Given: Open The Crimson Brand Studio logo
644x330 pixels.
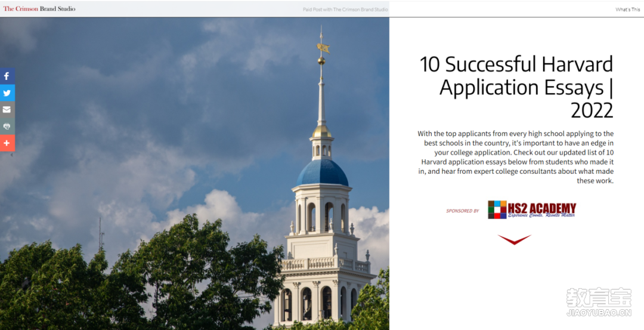Looking at the screenshot, I should point(39,8).
